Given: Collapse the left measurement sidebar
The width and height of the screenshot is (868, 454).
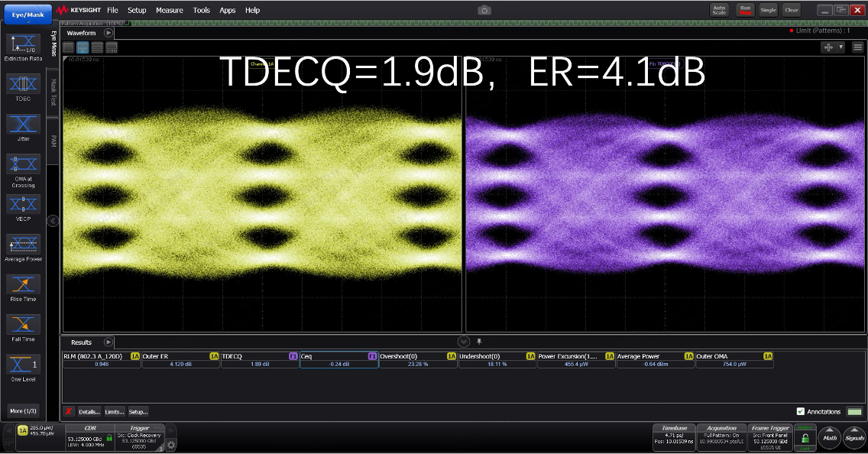Looking at the screenshot, I should click(x=53, y=221).
